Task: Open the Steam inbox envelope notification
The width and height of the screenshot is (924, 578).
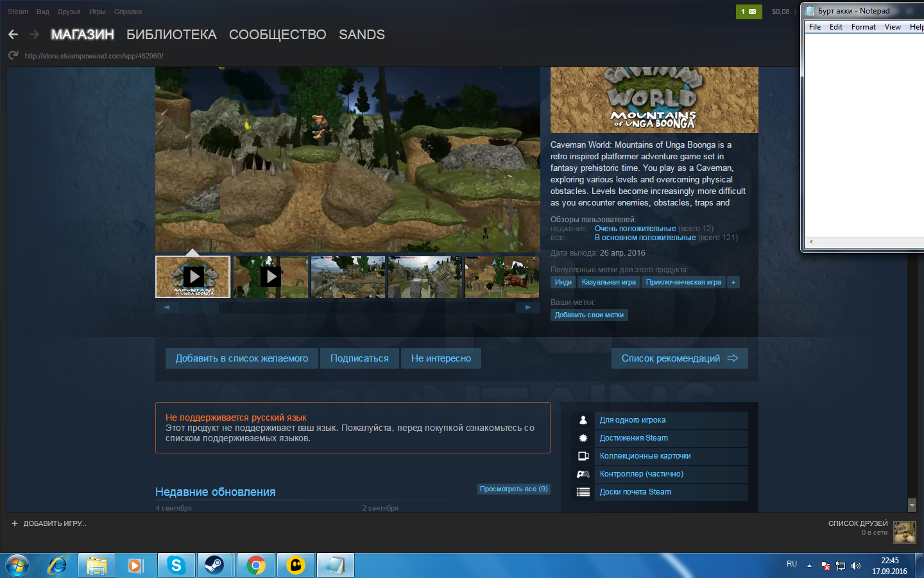Action: tap(749, 12)
